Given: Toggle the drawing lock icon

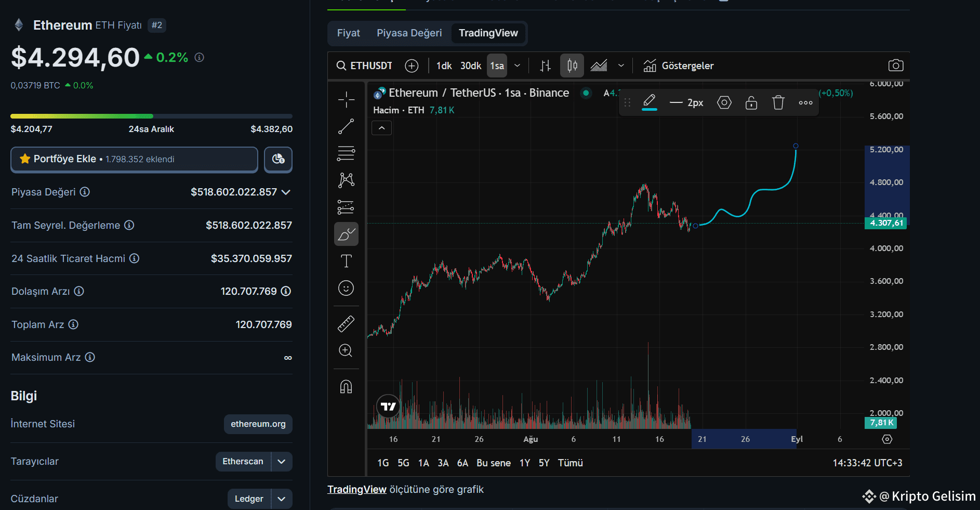Looking at the screenshot, I should pyautogui.click(x=751, y=102).
